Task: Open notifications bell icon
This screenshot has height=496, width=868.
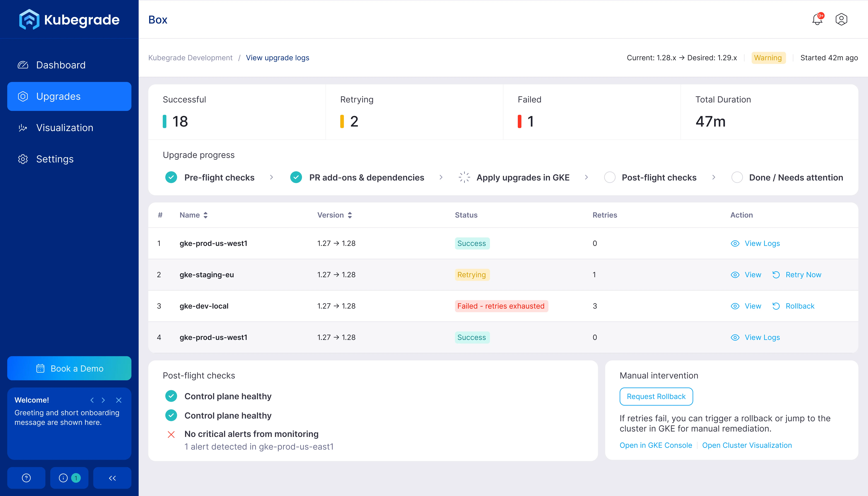Action: click(817, 19)
